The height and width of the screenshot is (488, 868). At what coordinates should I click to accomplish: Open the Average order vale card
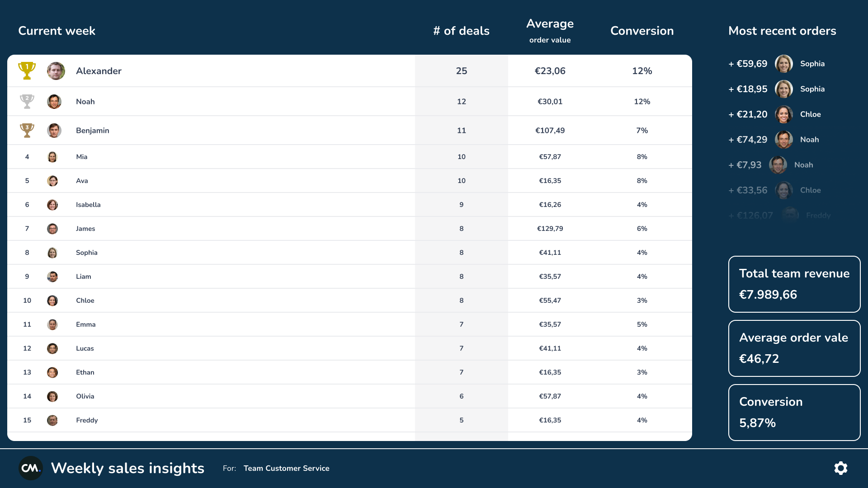(x=794, y=348)
